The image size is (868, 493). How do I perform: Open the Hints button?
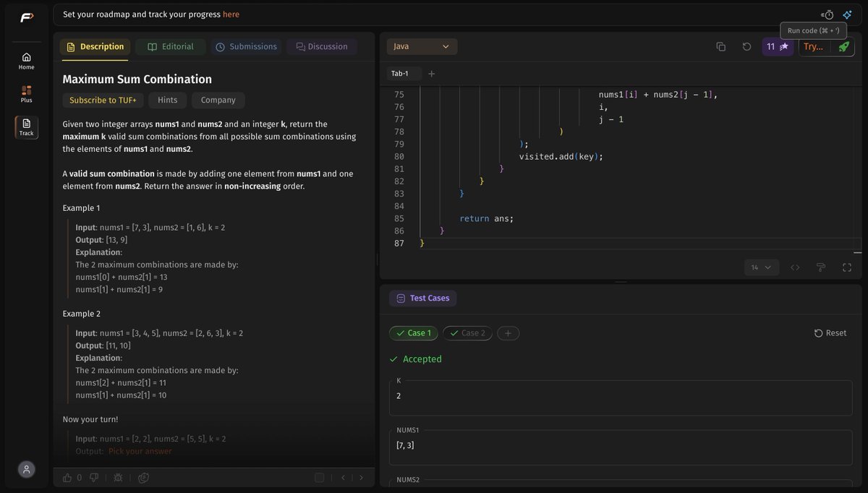pyautogui.click(x=168, y=100)
